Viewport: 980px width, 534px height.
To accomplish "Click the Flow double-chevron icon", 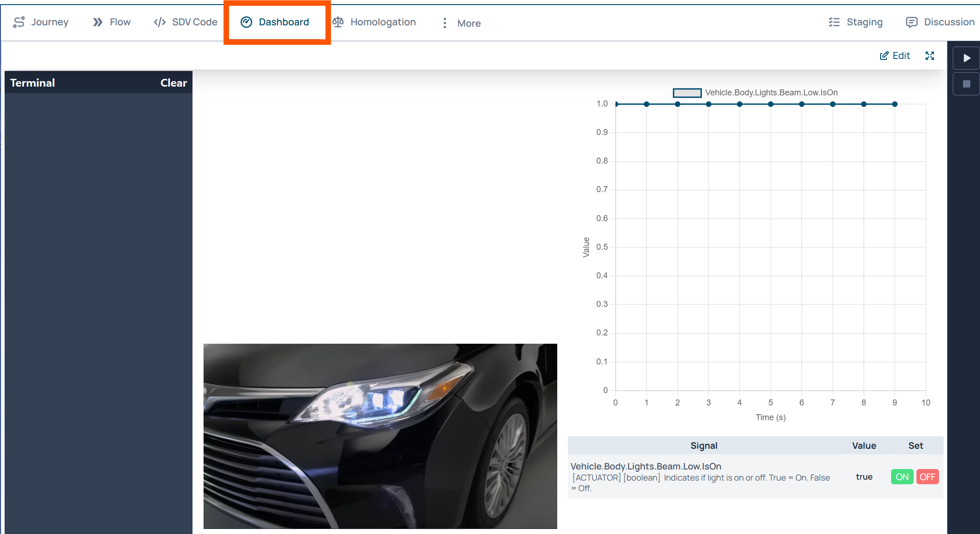I will click(98, 22).
